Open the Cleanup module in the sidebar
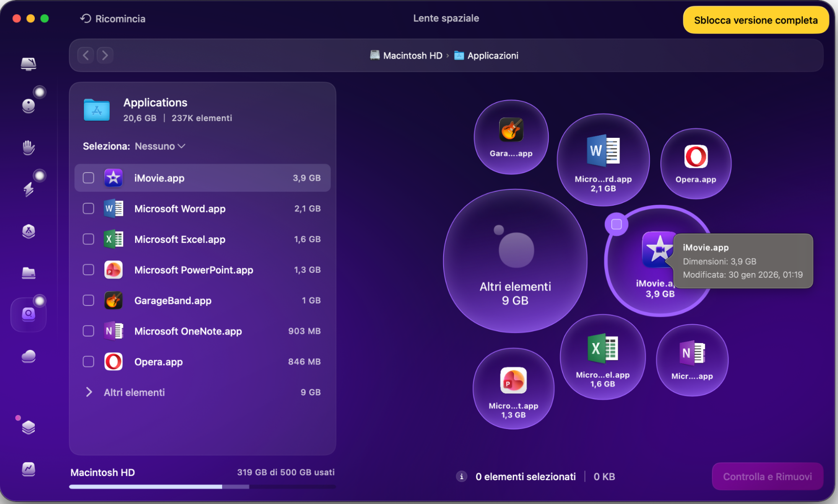 coord(29,105)
